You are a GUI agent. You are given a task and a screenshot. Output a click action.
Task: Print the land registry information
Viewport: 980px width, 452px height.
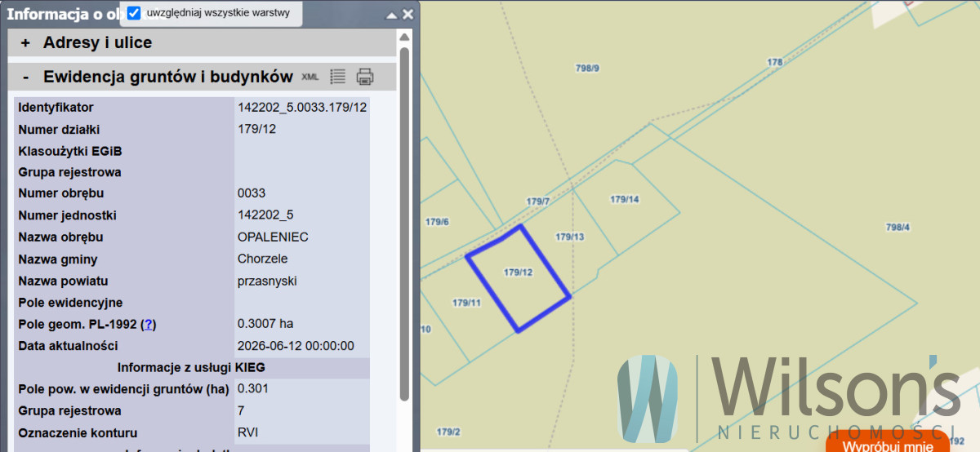(x=365, y=77)
